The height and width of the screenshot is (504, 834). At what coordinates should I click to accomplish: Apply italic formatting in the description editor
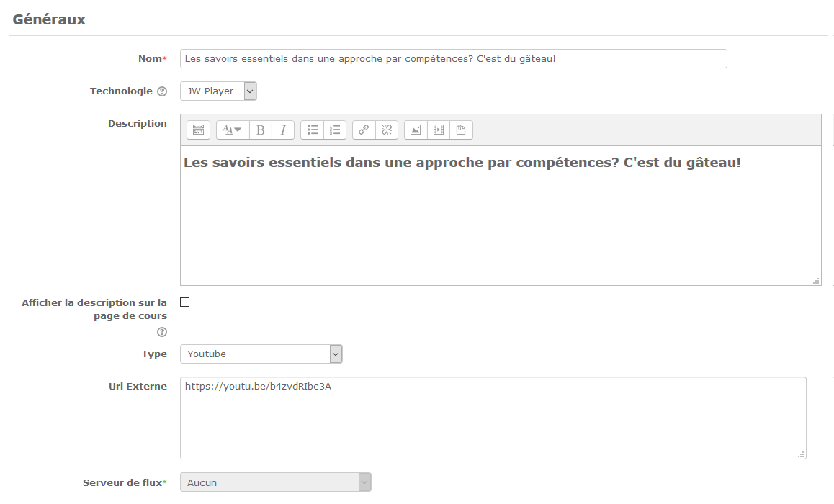(283, 130)
